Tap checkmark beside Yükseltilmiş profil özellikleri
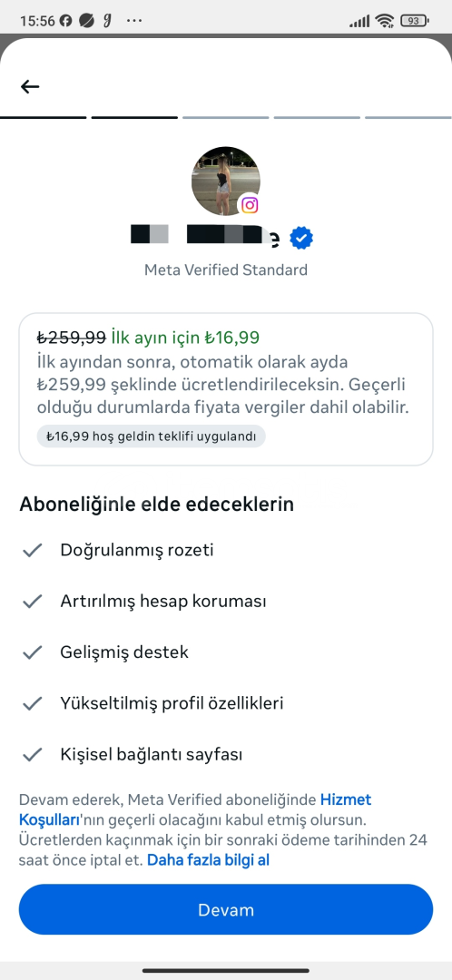 32,704
